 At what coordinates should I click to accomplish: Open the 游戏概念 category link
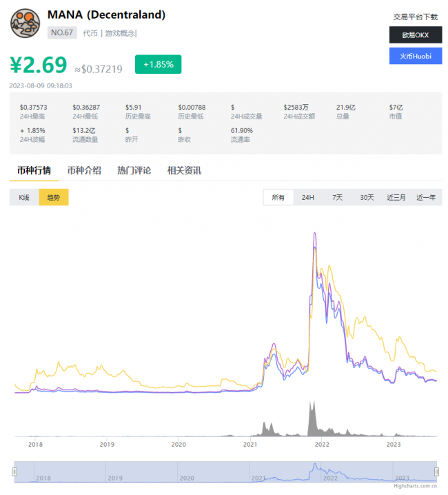click(120, 33)
